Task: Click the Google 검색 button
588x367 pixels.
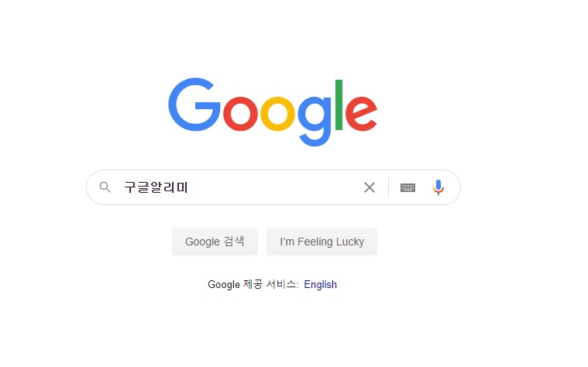Action: pyautogui.click(x=215, y=242)
